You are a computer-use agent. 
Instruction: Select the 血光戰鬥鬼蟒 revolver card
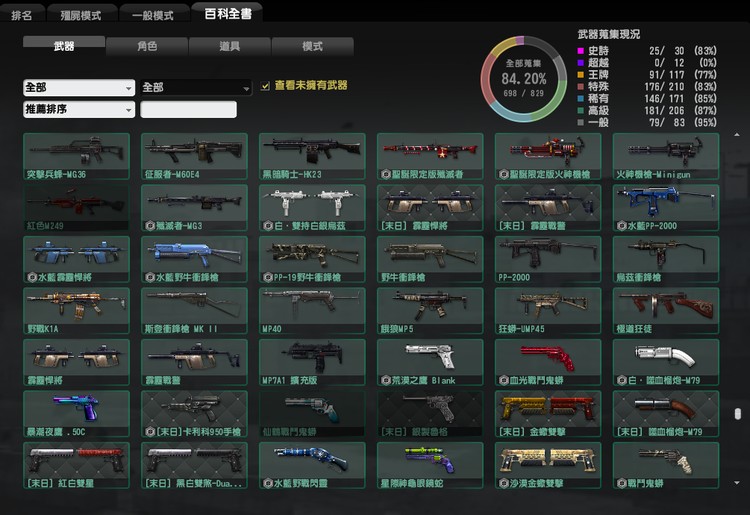coord(548,362)
